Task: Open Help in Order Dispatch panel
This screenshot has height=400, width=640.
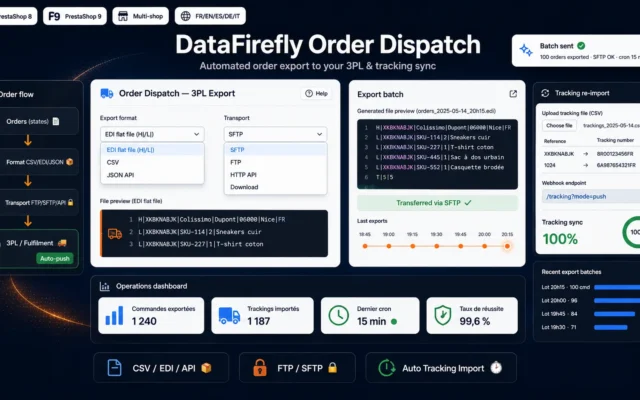Action: coord(316,93)
